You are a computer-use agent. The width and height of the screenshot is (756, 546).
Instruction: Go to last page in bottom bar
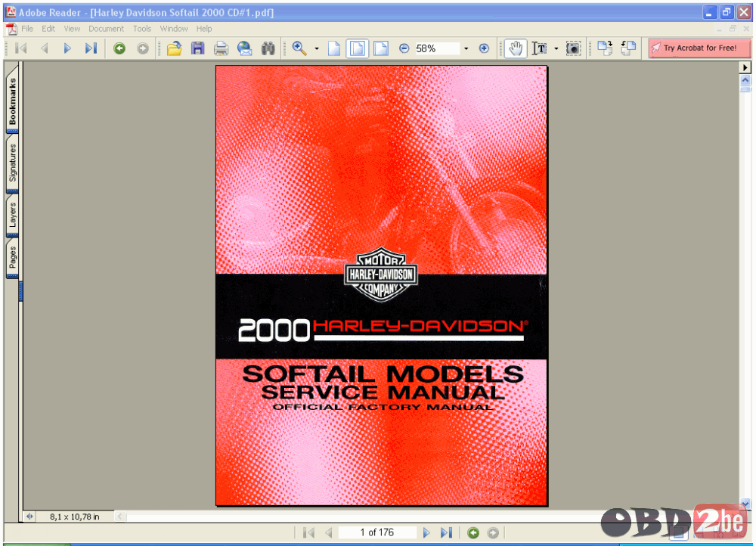pyautogui.click(x=447, y=532)
